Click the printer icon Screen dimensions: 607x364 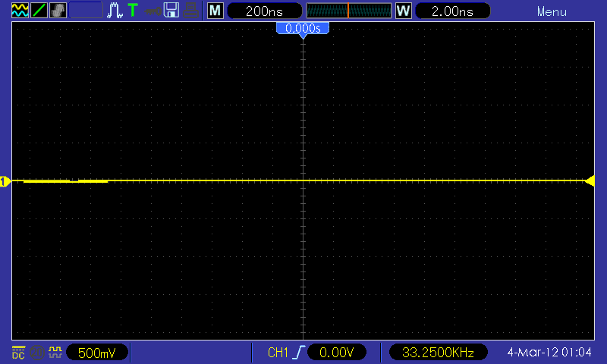pos(191,11)
